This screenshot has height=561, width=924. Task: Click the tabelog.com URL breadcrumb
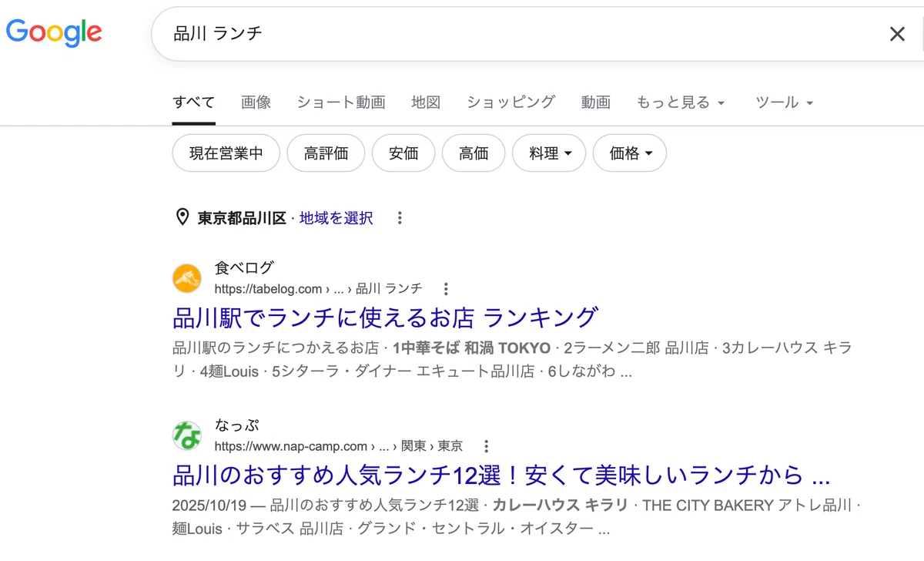tap(318, 289)
